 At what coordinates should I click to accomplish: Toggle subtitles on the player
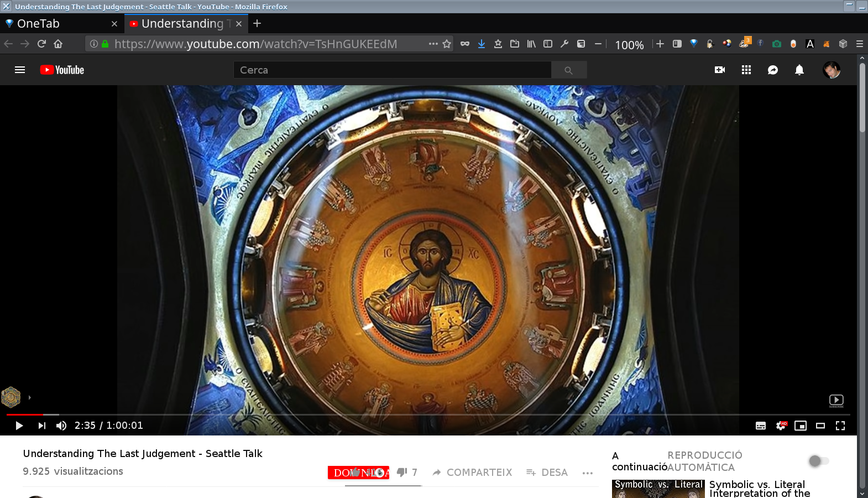tap(761, 426)
